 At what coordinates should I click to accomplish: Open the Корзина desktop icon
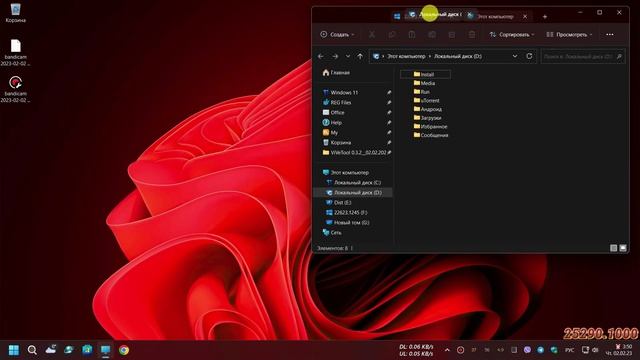16,13
